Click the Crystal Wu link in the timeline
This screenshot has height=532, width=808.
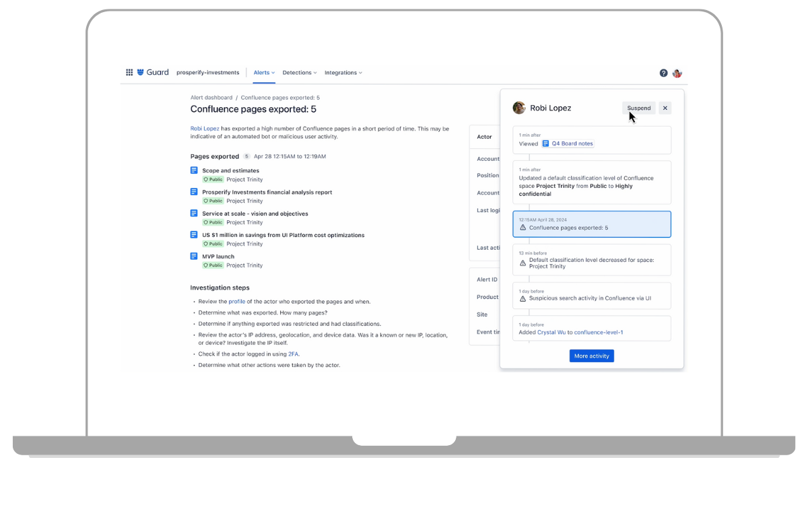[x=551, y=332]
